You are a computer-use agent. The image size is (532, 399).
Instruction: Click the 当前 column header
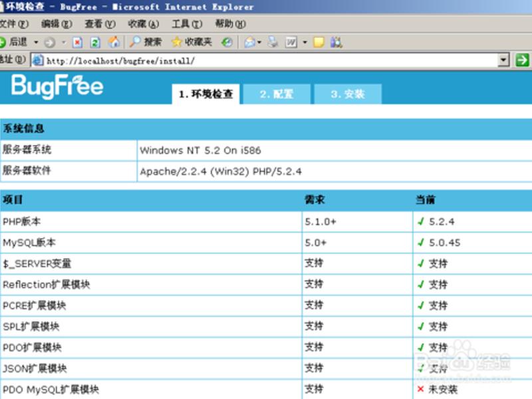pyautogui.click(x=426, y=199)
